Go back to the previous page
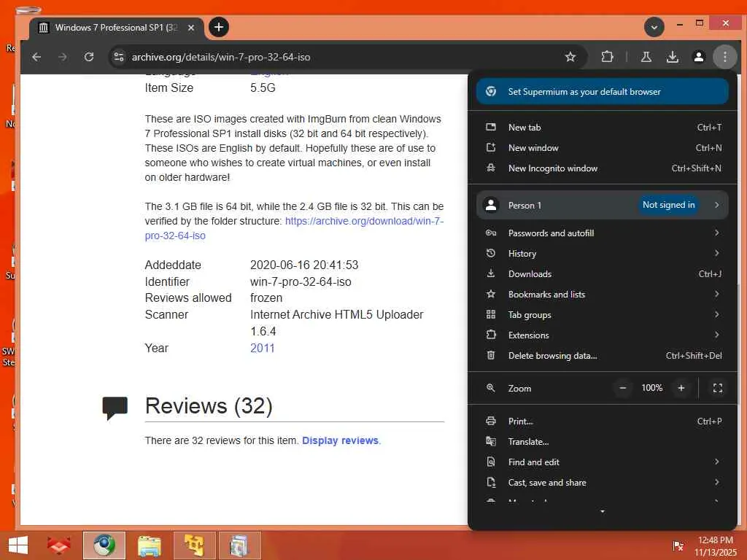The image size is (747, 560). click(36, 57)
